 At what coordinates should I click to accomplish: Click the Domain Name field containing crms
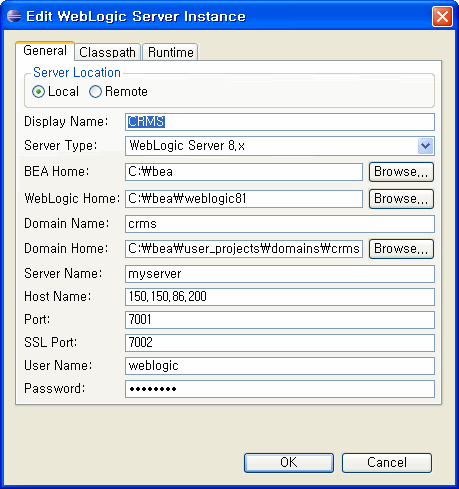[x=280, y=224]
